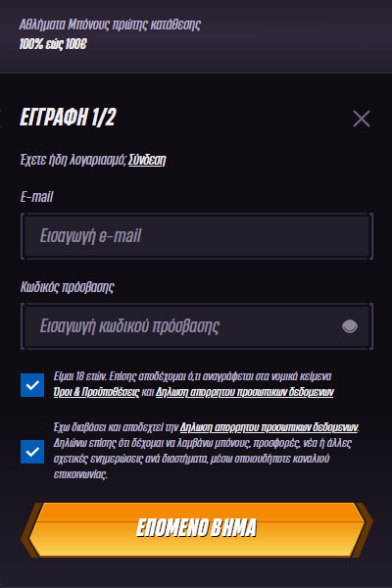Image resolution: width=392 pixels, height=588 pixels.
Task: Uncheck the bonus and offers consent checkbox
Action: 32,452
